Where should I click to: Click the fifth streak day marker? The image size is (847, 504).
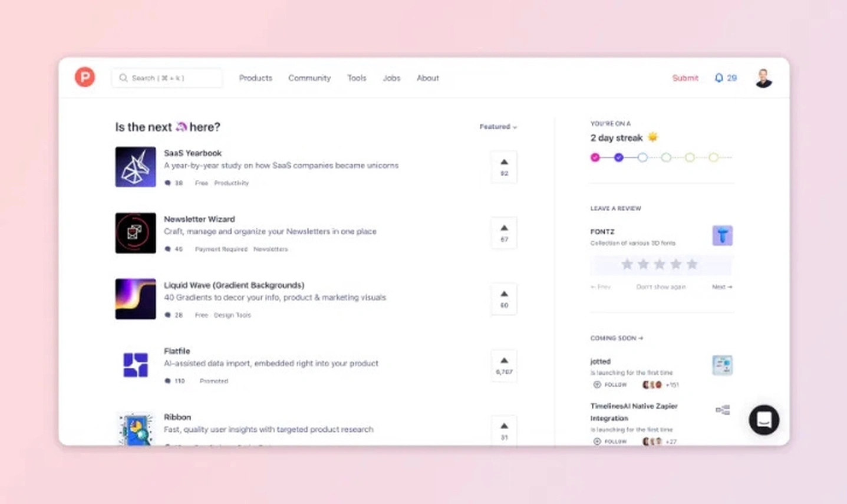pyautogui.click(x=690, y=157)
